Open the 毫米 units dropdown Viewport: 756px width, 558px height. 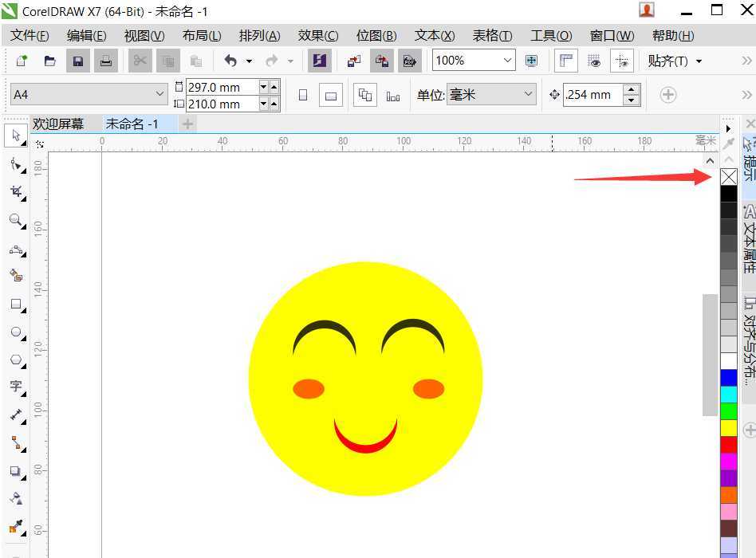(530, 94)
